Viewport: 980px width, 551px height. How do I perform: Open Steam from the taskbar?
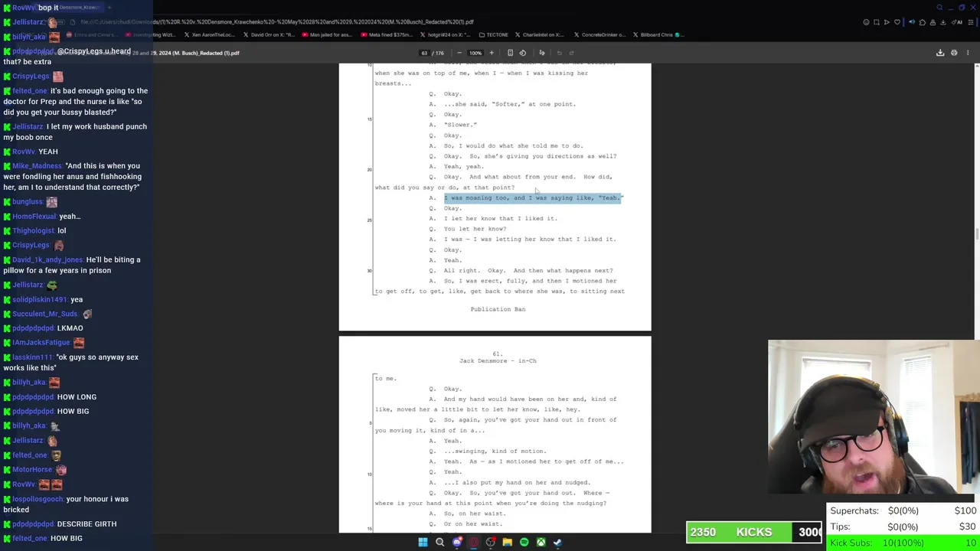pyautogui.click(x=557, y=543)
